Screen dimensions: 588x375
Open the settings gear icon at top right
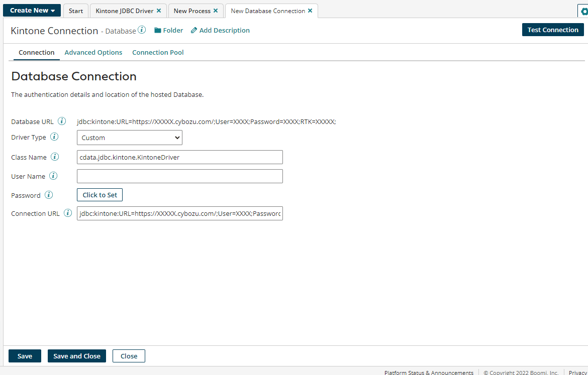[x=583, y=11]
